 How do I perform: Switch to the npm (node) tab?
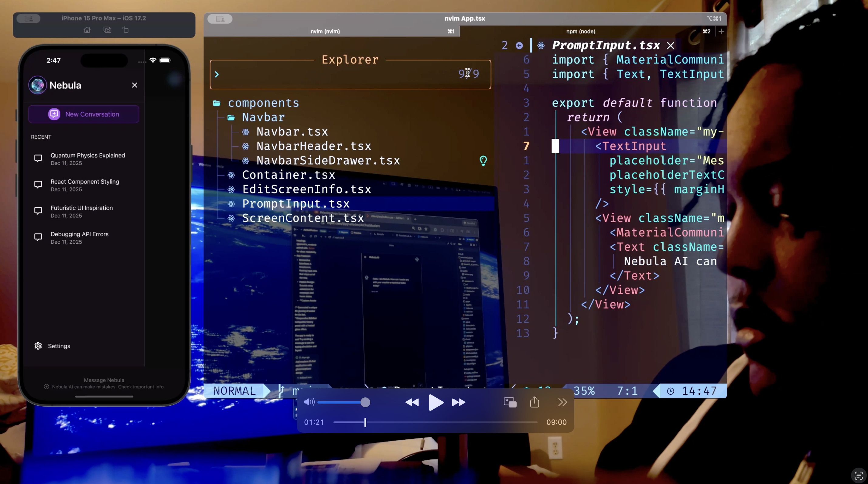pos(580,31)
